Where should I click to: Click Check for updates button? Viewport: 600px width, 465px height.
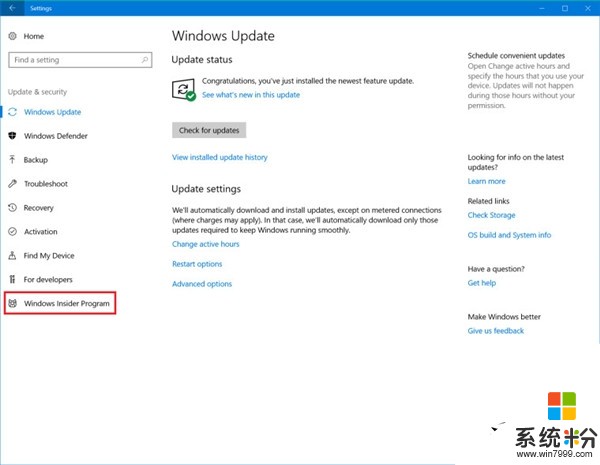209,130
